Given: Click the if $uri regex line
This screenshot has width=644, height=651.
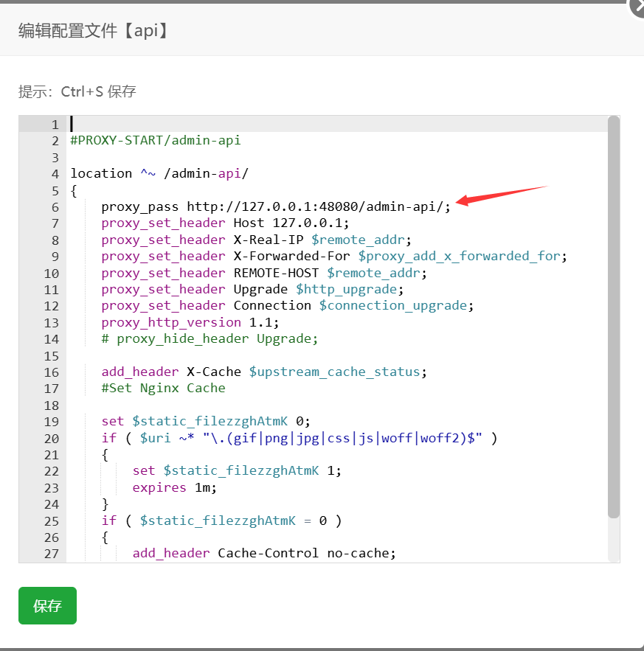Looking at the screenshot, I should pyautogui.click(x=300, y=439).
